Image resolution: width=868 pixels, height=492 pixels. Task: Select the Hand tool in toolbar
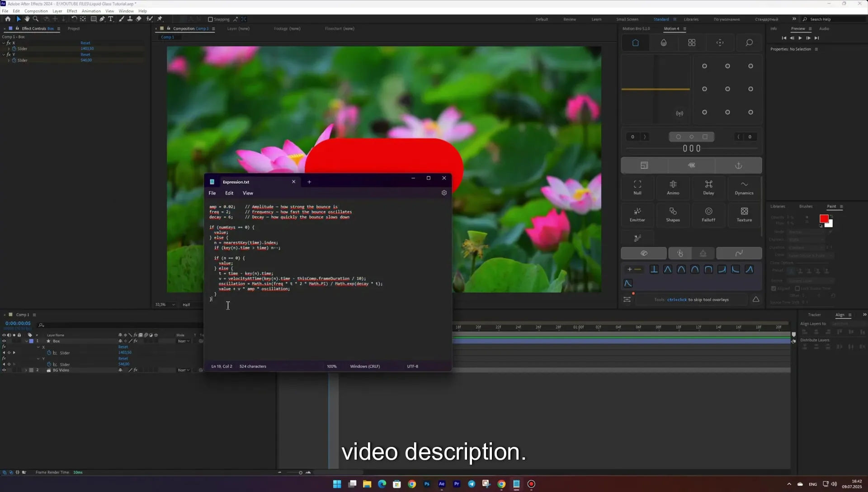pos(27,19)
